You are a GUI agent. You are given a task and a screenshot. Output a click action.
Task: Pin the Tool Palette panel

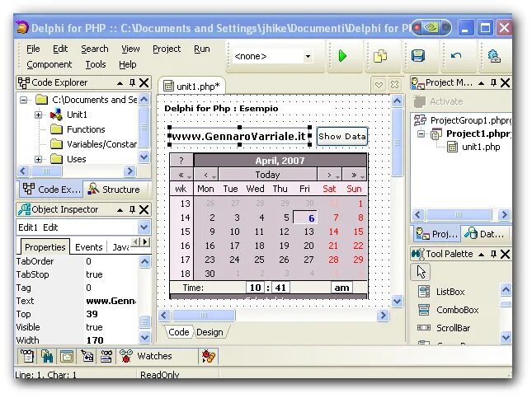click(494, 254)
